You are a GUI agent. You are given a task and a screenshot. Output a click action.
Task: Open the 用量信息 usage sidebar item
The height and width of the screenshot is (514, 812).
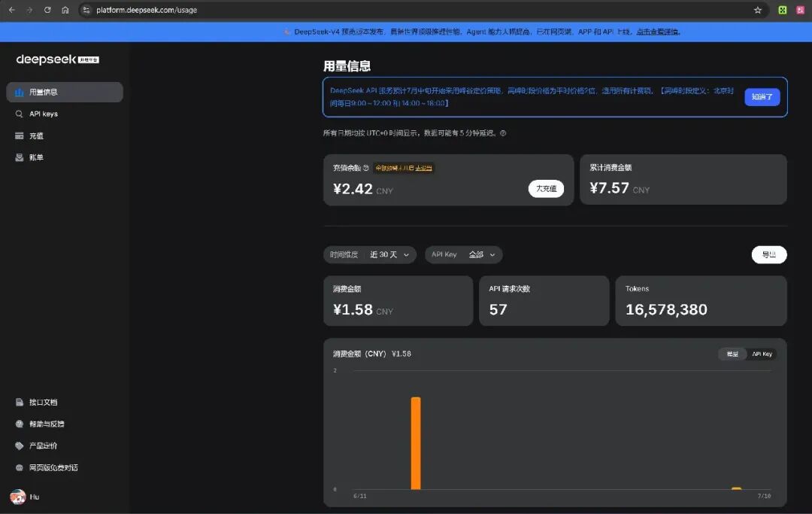pos(65,93)
